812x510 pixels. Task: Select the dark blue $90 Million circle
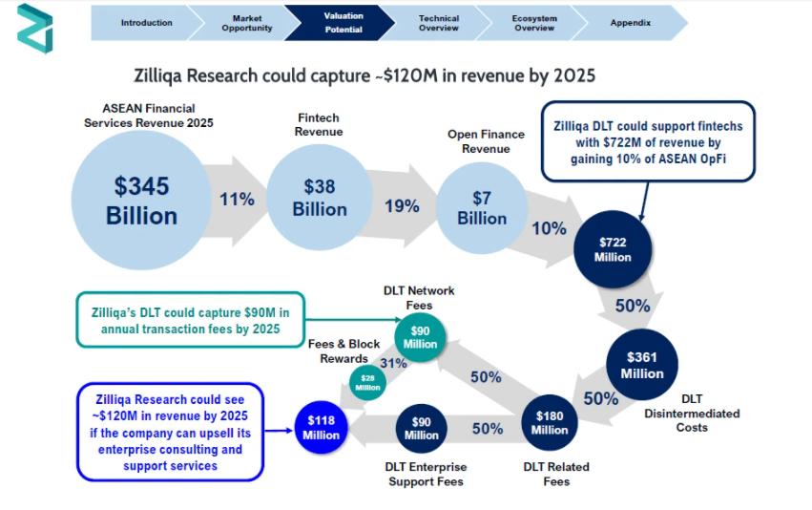(x=421, y=429)
